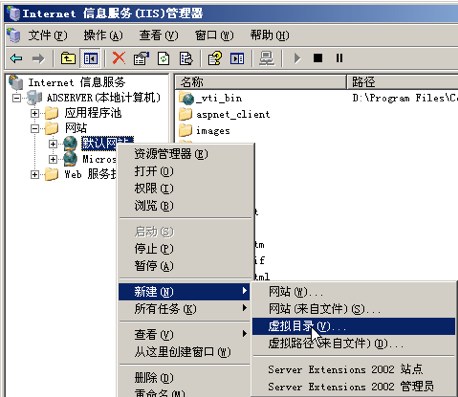This screenshot has height=397, width=458.
Task: Toggle the Show/Hide console tree icon
Action: click(91, 59)
